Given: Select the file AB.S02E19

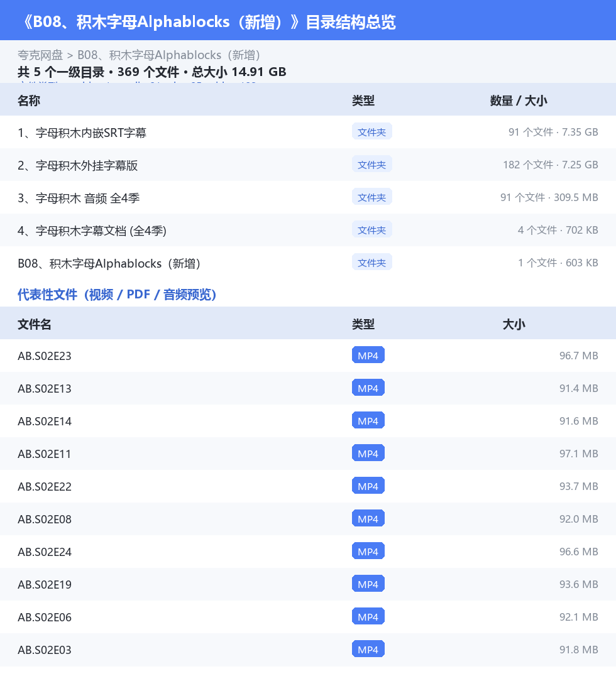Looking at the screenshot, I should coord(45,584).
